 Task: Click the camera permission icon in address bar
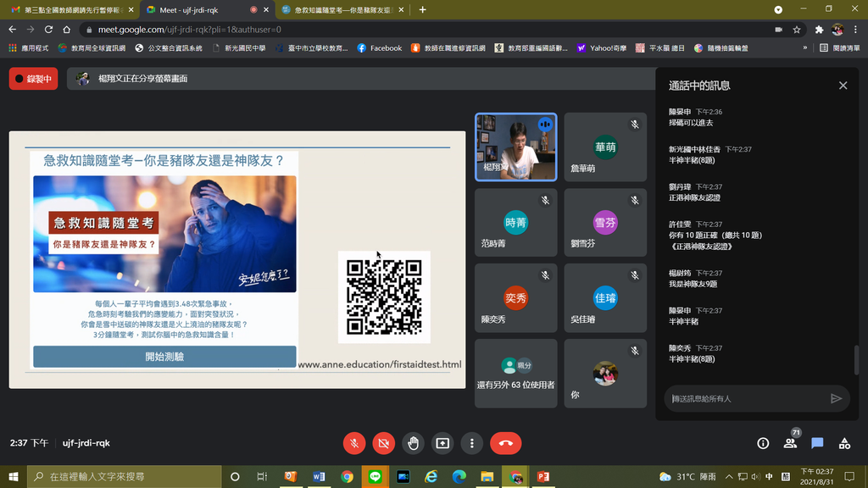tap(779, 30)
